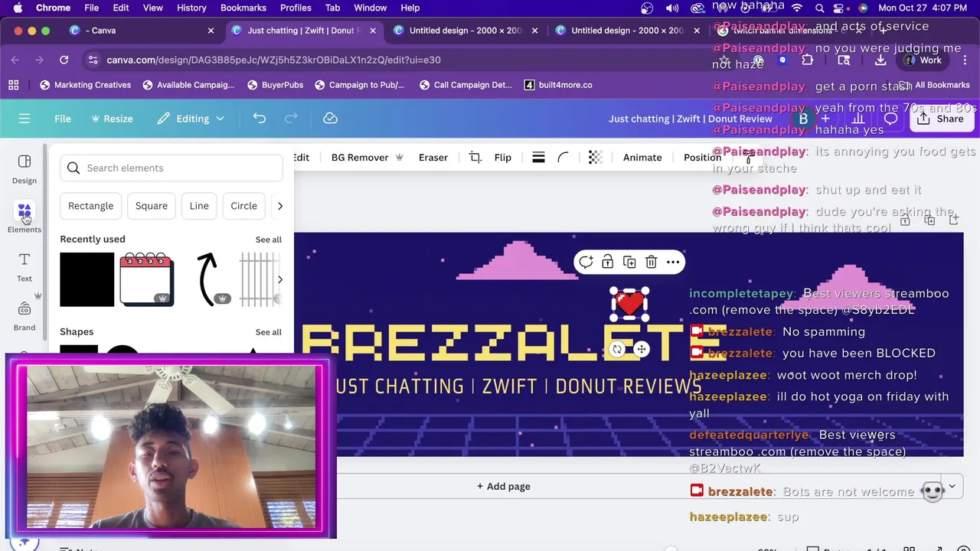Open the Elements panel in sidebar
This screenshot has width=980, height=551.
(x=24, y=218)
